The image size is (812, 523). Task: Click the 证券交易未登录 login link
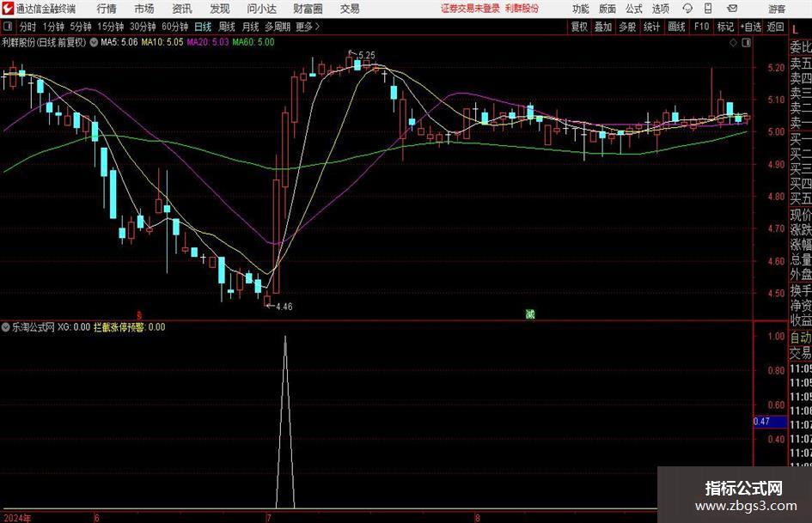pos(470,9)
